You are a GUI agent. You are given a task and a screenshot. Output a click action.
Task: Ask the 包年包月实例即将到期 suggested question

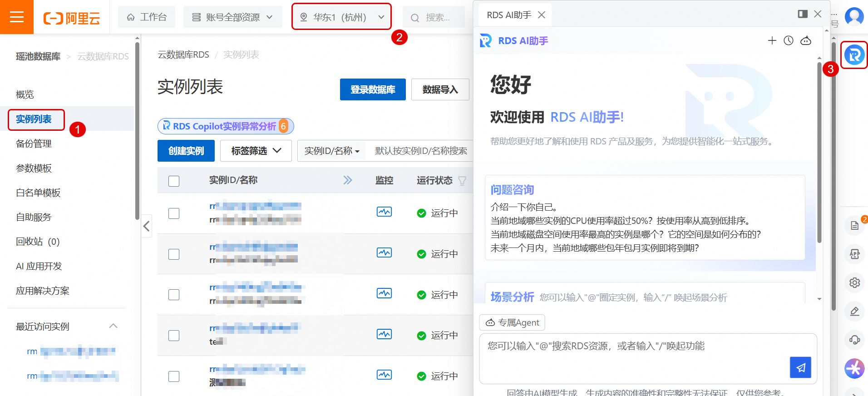[595, 248]
